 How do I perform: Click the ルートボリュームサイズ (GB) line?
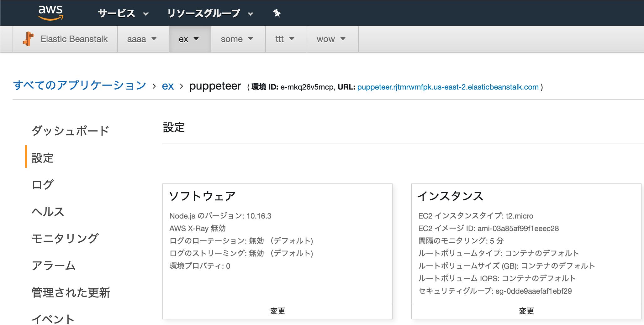507,266
